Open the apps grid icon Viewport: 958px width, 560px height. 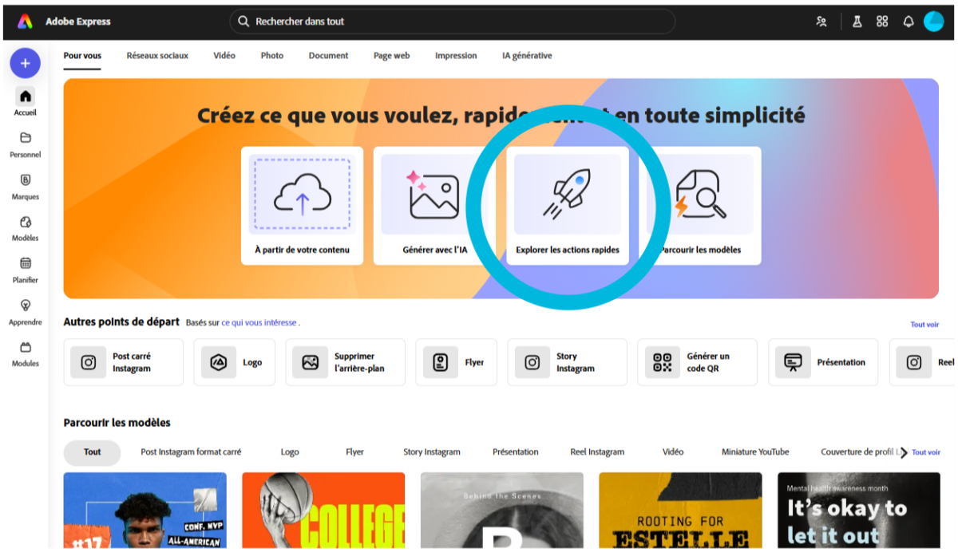pos(882,22)
